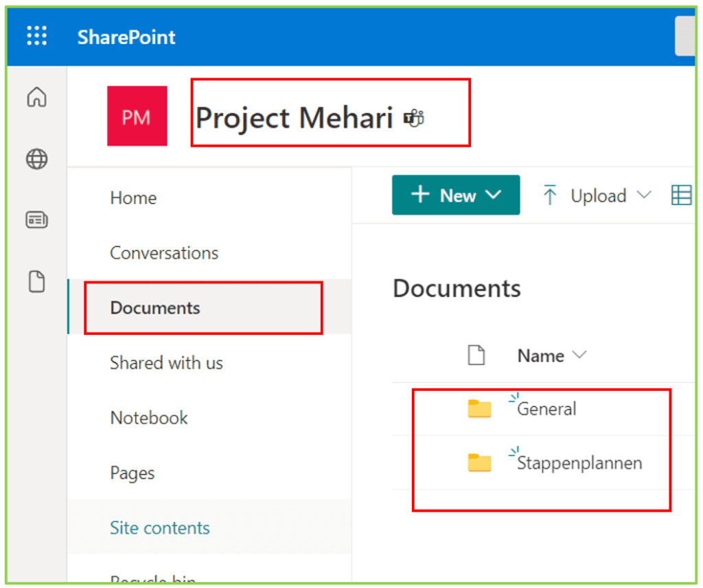
Task: Click the Stappenplannen folder icon
Action: pos(479,463)
